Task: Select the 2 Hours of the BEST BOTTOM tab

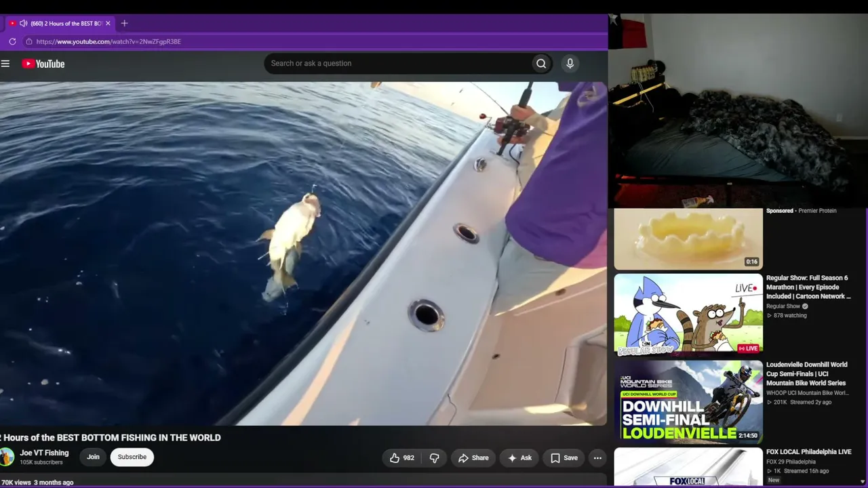Action: (60, 23)
